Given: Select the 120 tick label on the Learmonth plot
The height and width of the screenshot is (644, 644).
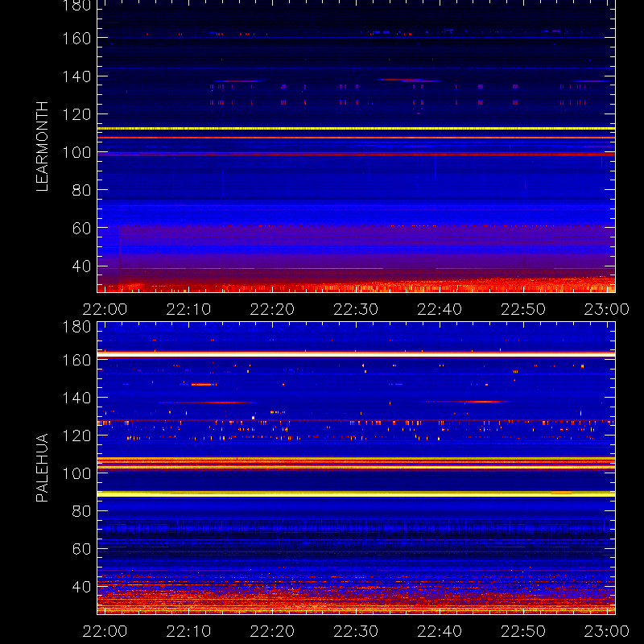Looking at the screenshot, I should [76, 114].
